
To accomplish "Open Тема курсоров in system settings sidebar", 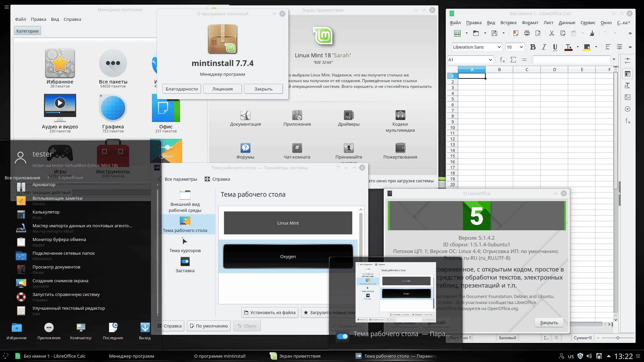I will (x=185, y=245).
